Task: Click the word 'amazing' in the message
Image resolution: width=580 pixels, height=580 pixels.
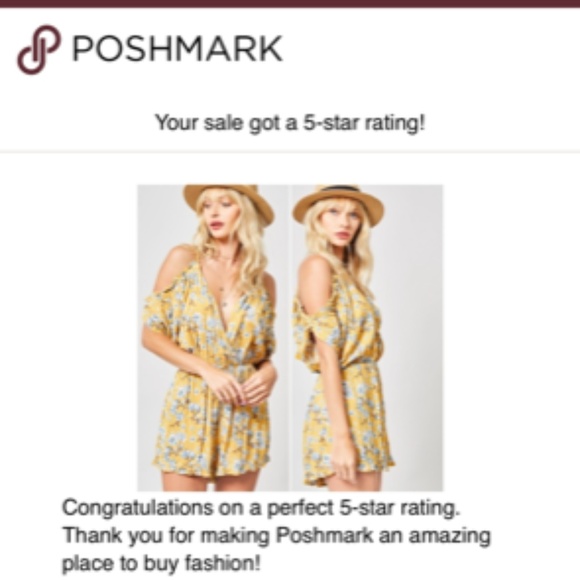Action: coord(449,536)
